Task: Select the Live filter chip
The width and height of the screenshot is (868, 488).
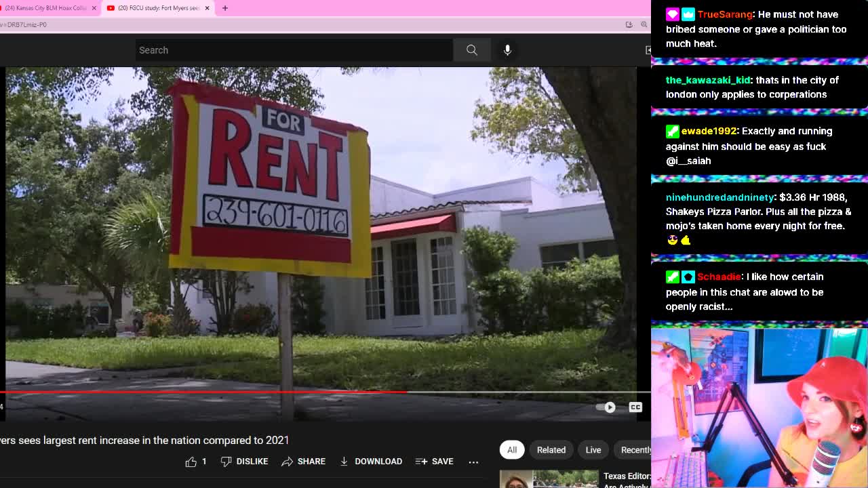Action: pyautogui.click(x=593, y=450)
